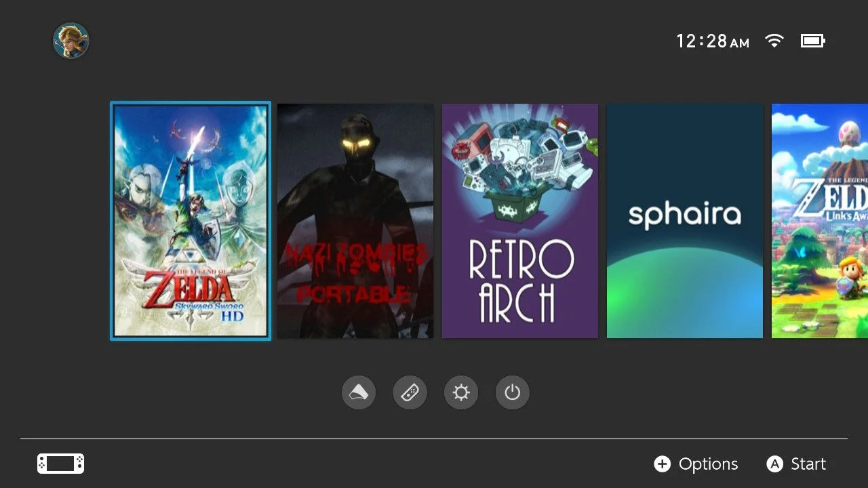Open Options with the plus button
Screen dimensions: 868x488
click(x=696, y=464)
